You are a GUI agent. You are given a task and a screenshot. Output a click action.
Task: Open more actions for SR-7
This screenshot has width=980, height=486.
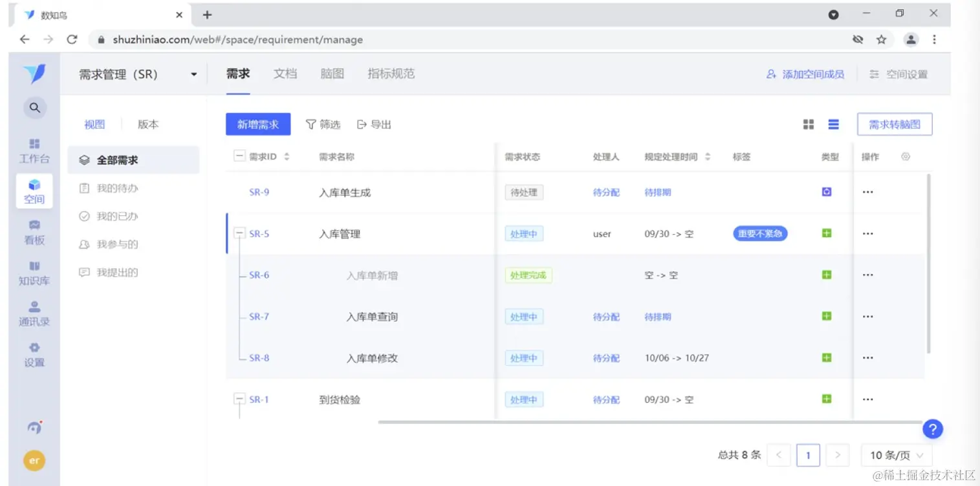868,317
